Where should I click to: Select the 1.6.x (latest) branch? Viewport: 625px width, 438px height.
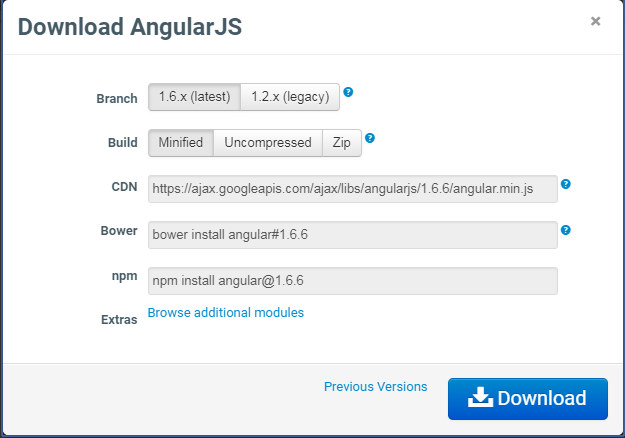(x=195, y=97)
